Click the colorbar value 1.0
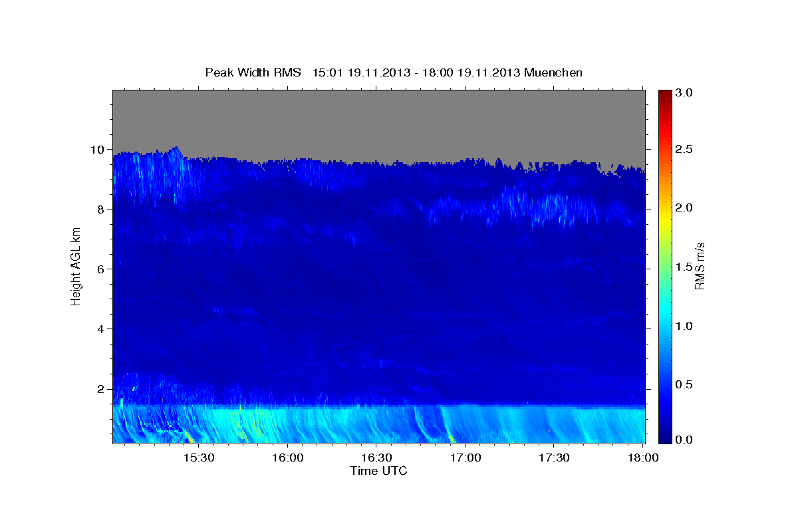This screenshot has width=798, height=532. 685,326
